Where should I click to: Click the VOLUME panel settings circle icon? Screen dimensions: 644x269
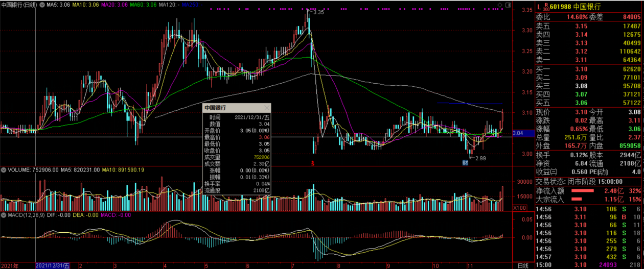(x=4, y=169)
